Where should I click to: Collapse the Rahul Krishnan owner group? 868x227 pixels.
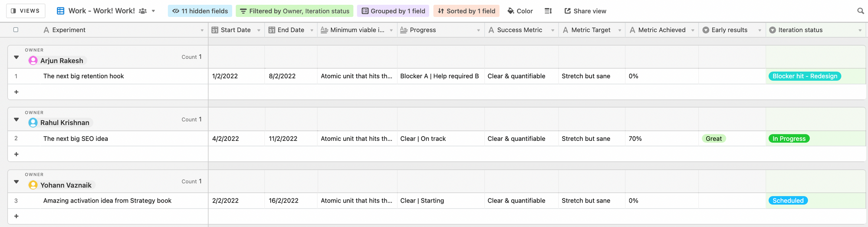[16, 119]
